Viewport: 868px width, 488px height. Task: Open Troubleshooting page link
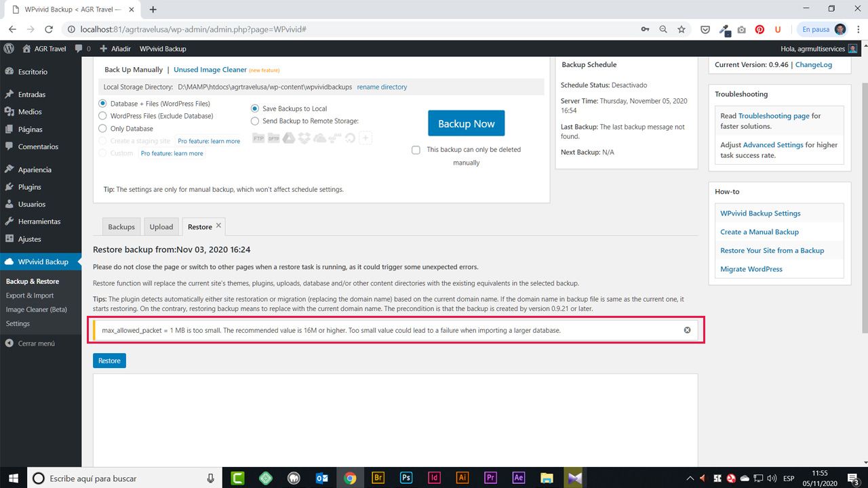tap(774, 116)
